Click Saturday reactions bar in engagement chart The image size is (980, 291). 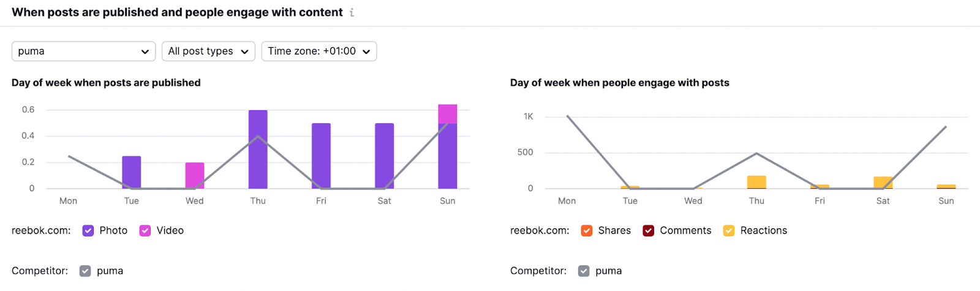click(x=883, y=181)
